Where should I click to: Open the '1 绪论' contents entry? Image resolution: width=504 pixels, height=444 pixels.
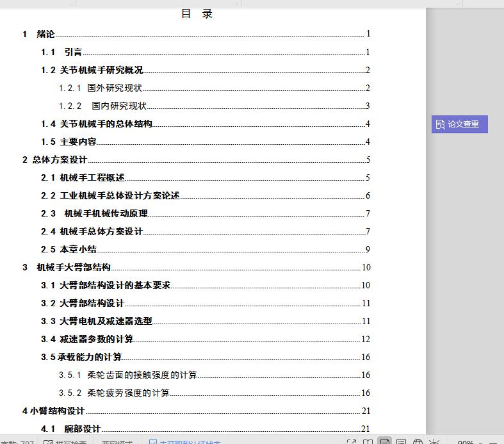pyautogui.click(x=197, y=34)
